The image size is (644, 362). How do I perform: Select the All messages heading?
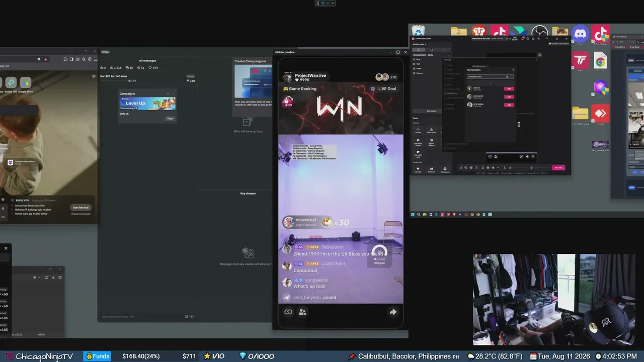click(x=147, y=61)
